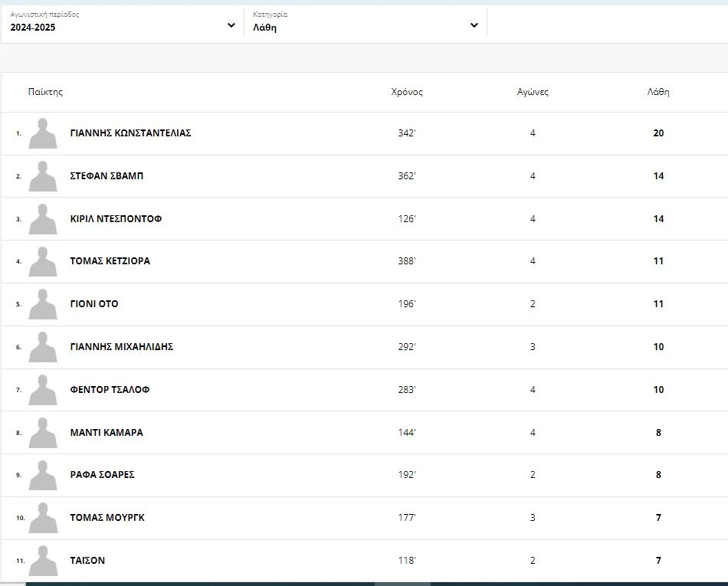Click avatar of Φέντορ Τσάλοφ
The width and height of the screenshot is (728, 586).
pos(43,390)
